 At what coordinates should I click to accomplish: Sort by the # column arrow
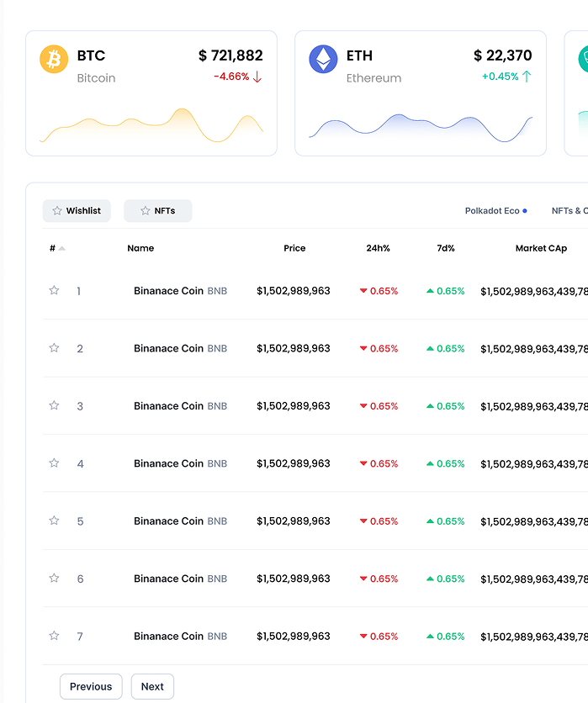point(62,248)
